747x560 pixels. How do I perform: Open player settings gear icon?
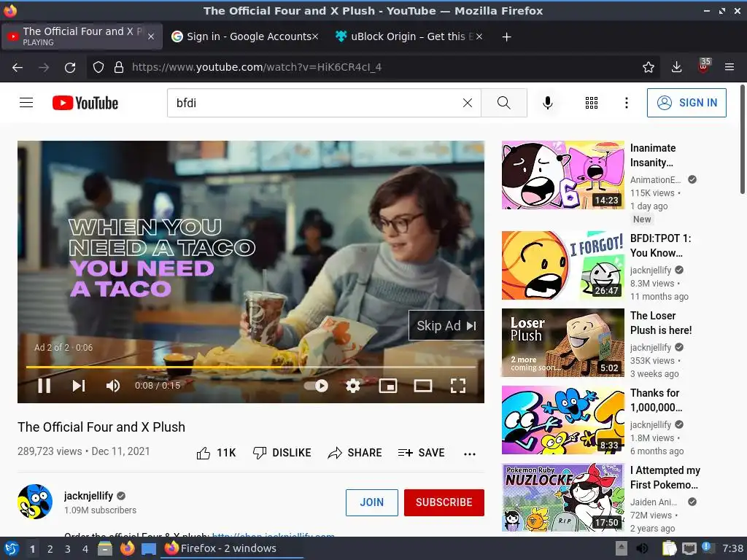pos(353,386)
